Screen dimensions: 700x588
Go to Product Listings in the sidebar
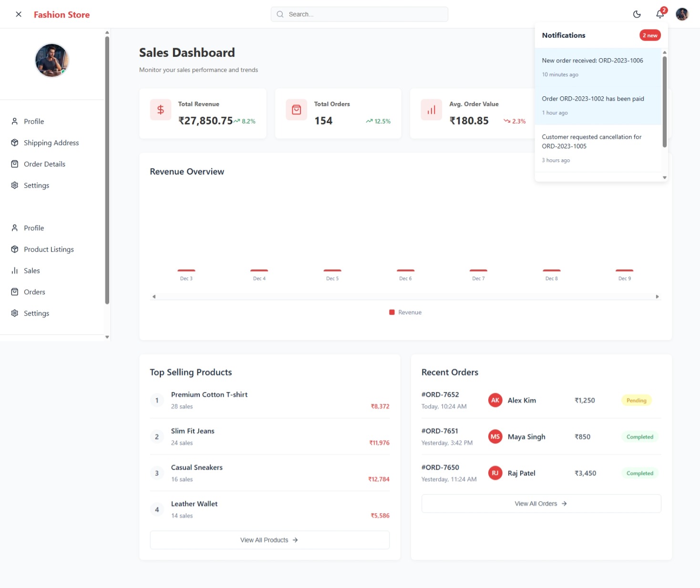click(x=49, y=249)
